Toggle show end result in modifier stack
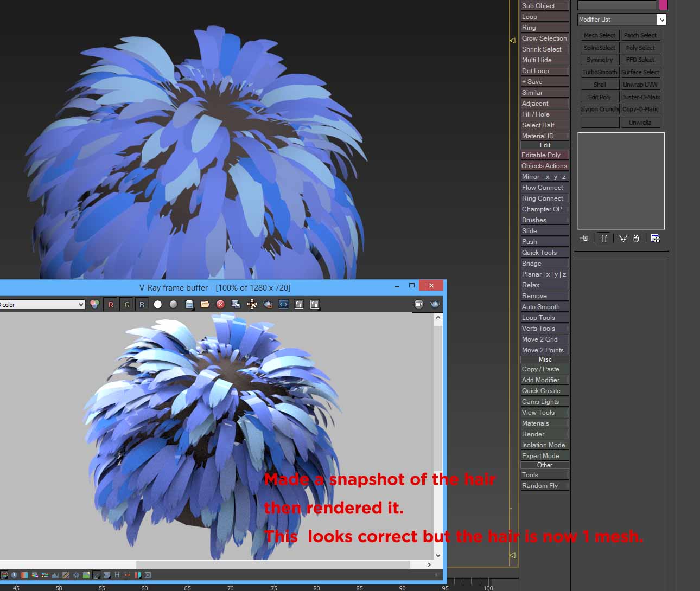Screen dimensions: 700x591 604,239
